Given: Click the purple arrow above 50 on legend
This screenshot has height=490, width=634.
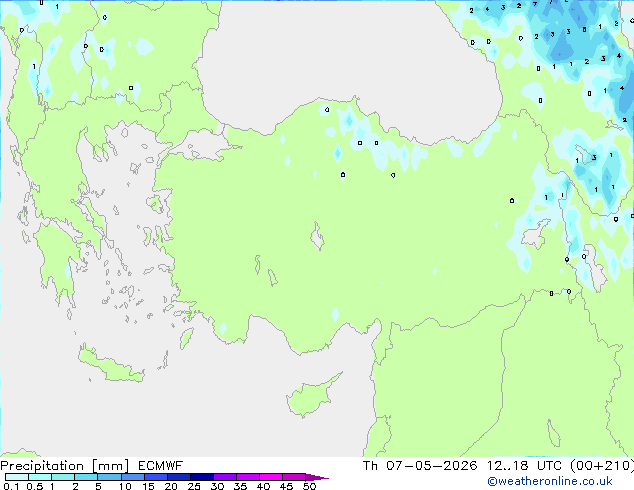Looking at the screenshot, I should pyautogui.click(x=317, y=477).
